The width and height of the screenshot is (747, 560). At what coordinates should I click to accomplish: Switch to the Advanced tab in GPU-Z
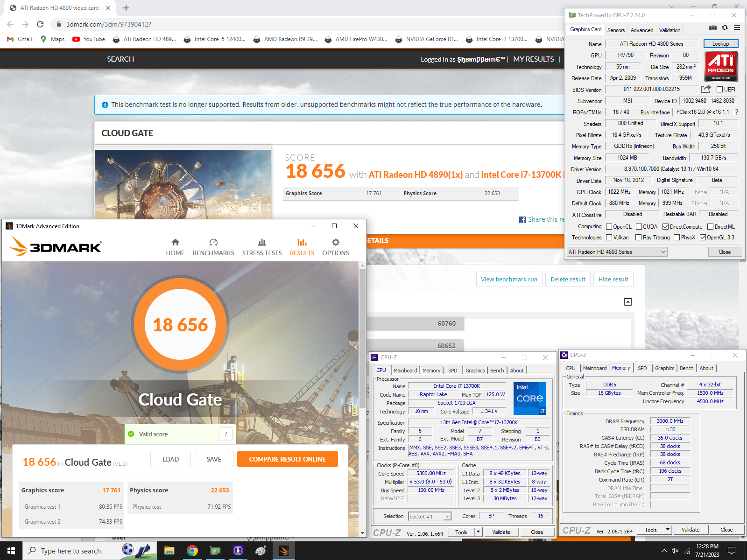click(642, 30)
